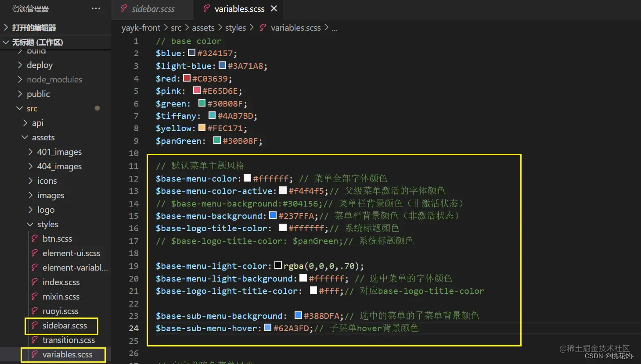Open the explorer more actions ellipsis

(96, 8)
